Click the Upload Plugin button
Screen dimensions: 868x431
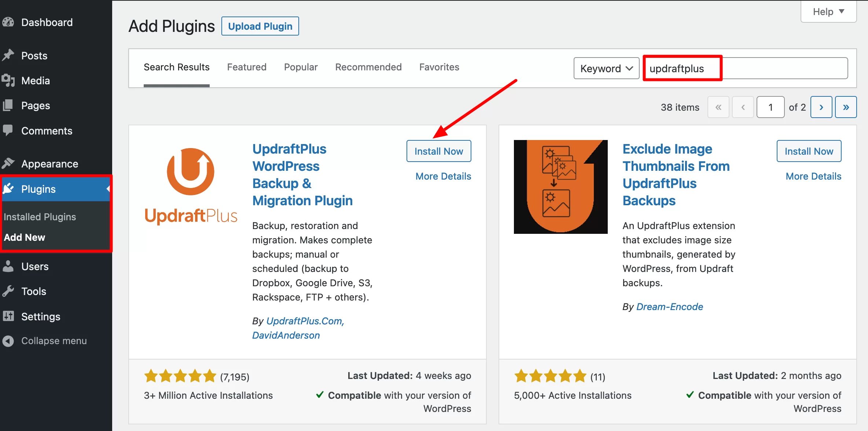(260, 26)
